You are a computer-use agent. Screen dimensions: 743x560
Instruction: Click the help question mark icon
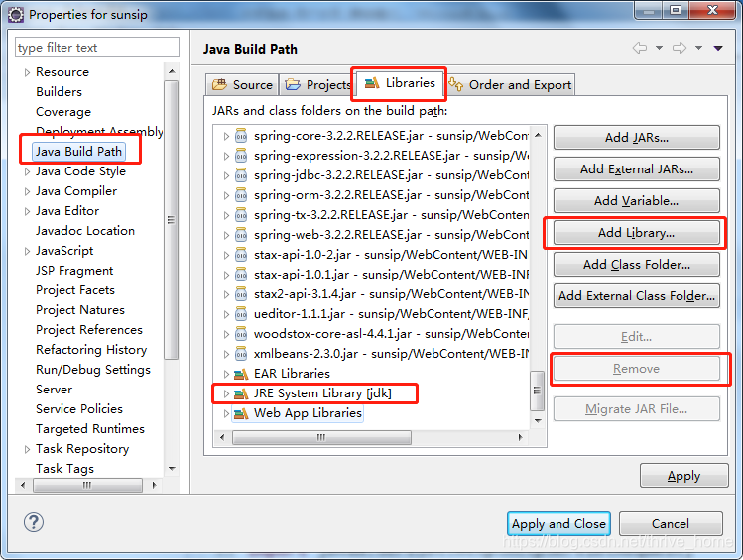pyautogui.click(x=34, y=522)
